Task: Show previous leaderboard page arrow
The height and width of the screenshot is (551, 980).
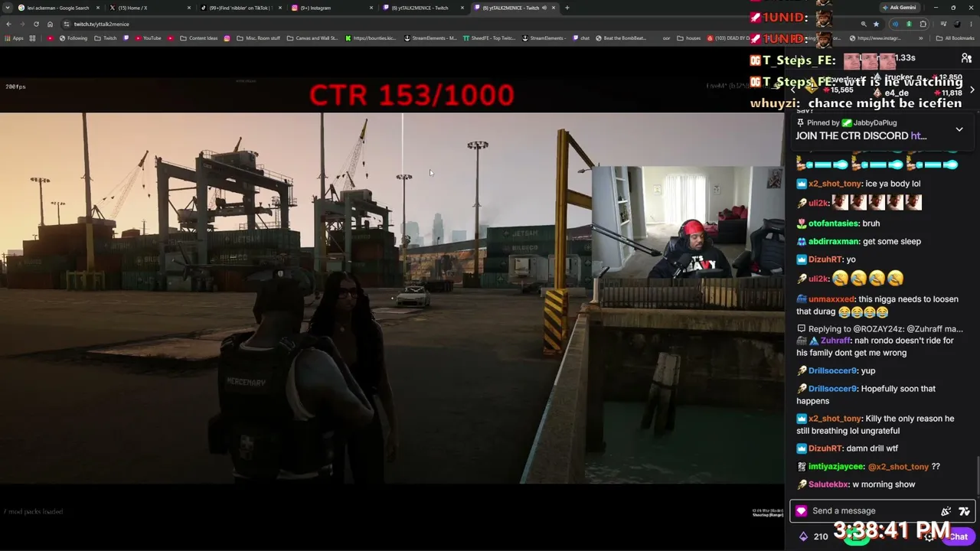Action: pyautogui.click(x=793, y=90)
